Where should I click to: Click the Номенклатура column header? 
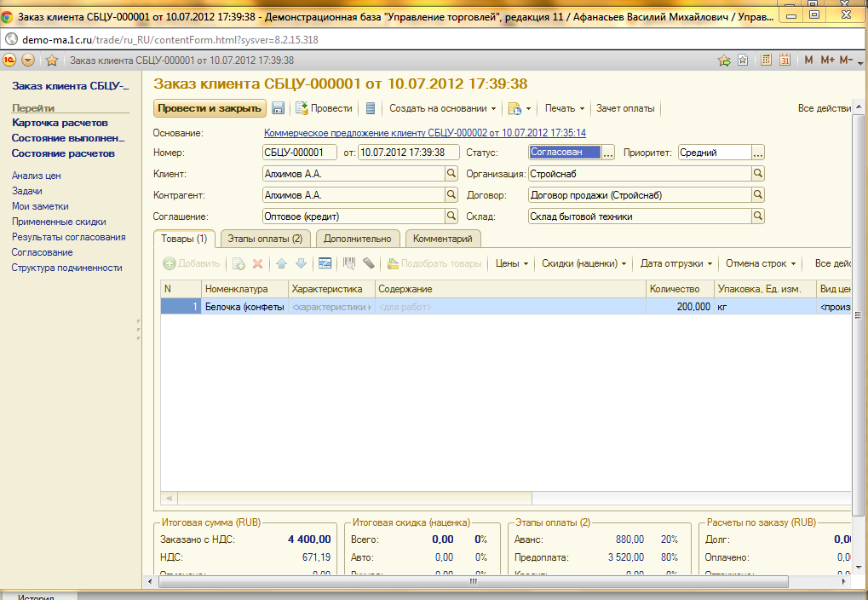pos(244,289)
